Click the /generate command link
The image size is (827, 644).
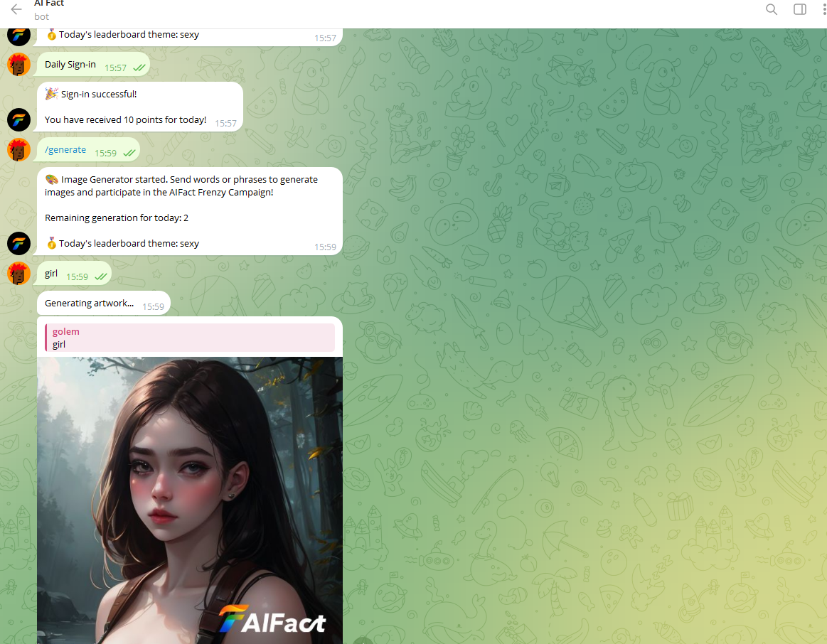pyautogui.click(x=65, y=150)
